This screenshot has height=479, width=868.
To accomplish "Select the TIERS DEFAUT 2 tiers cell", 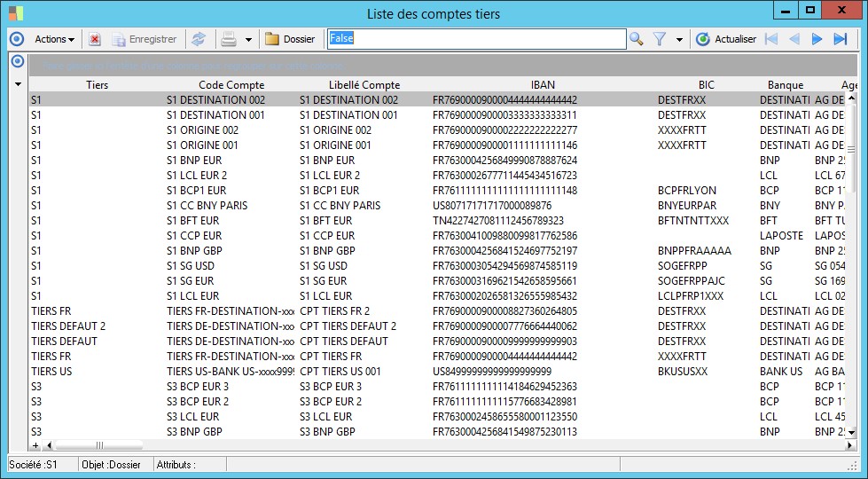I will click(97, 326).
